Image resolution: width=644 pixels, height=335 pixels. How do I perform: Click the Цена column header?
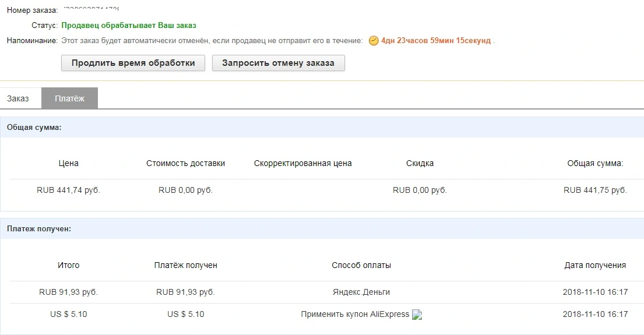click(69, 163)
